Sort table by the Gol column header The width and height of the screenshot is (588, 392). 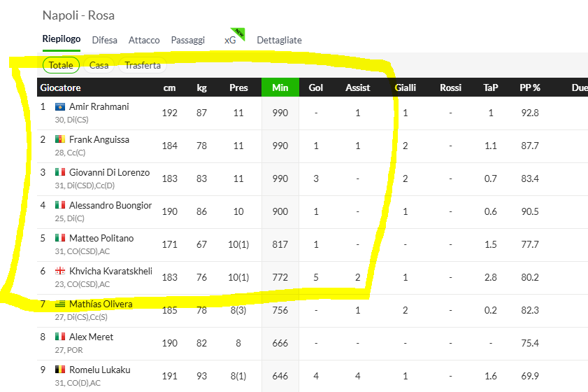click(316, 87)
